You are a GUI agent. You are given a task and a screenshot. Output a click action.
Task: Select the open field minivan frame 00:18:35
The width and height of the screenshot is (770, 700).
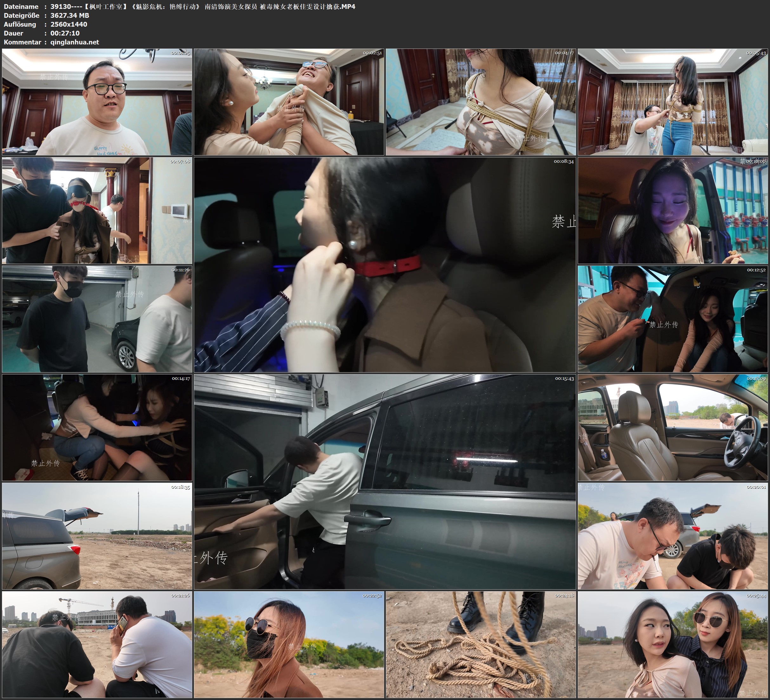(x=97, y=536)
